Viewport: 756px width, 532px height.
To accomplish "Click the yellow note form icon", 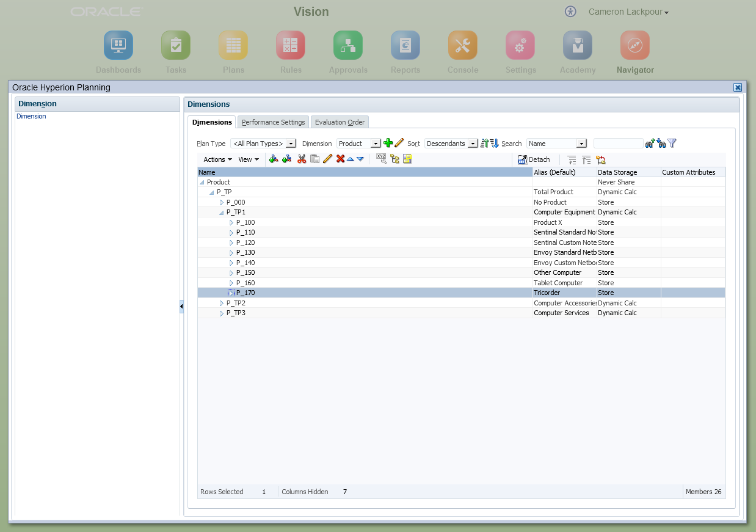I will 407,159.
